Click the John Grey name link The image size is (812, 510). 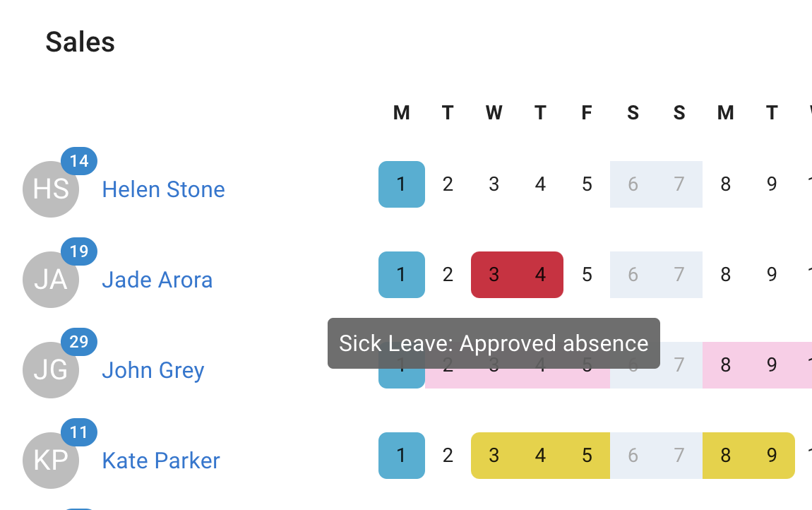(153, 370)
